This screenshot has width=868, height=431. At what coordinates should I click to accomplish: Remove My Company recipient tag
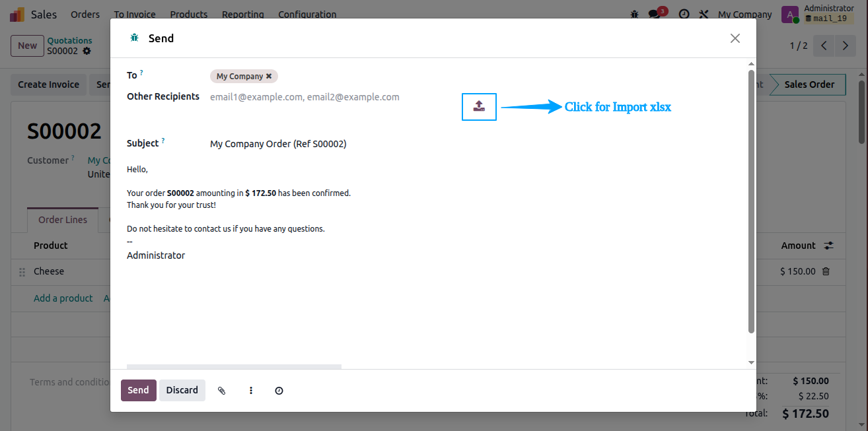click(x=269, y=77)
